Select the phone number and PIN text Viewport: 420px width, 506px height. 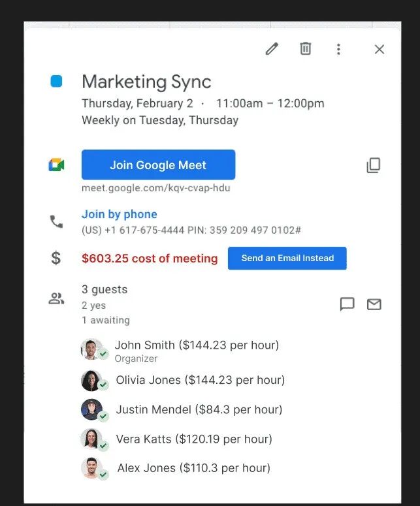coord(191,230)
